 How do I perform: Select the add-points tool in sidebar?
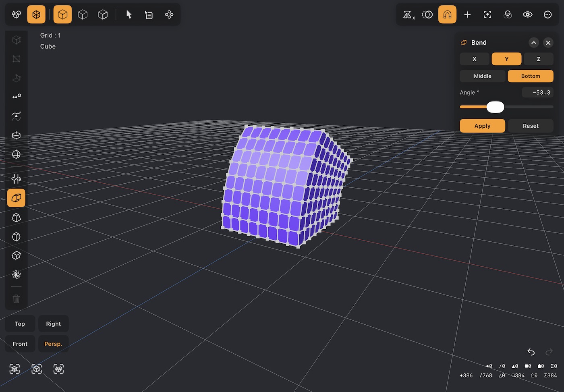tap(17, 97)
